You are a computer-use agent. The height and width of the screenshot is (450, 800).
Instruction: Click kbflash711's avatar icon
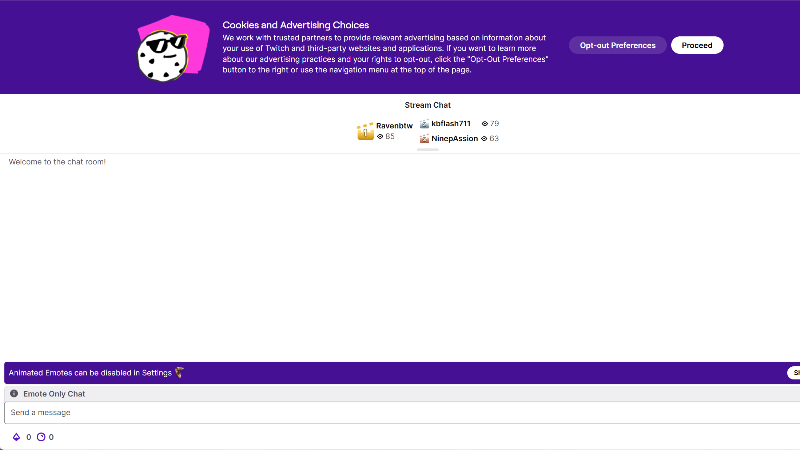(x=424, y=123)
